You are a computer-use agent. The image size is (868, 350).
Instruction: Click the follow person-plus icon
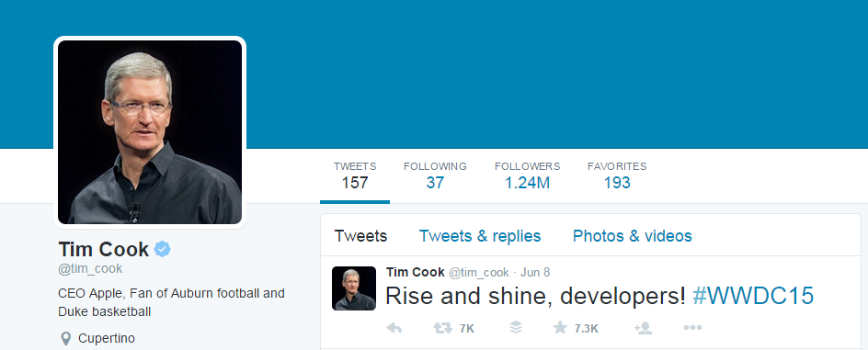tap(643, 329)
